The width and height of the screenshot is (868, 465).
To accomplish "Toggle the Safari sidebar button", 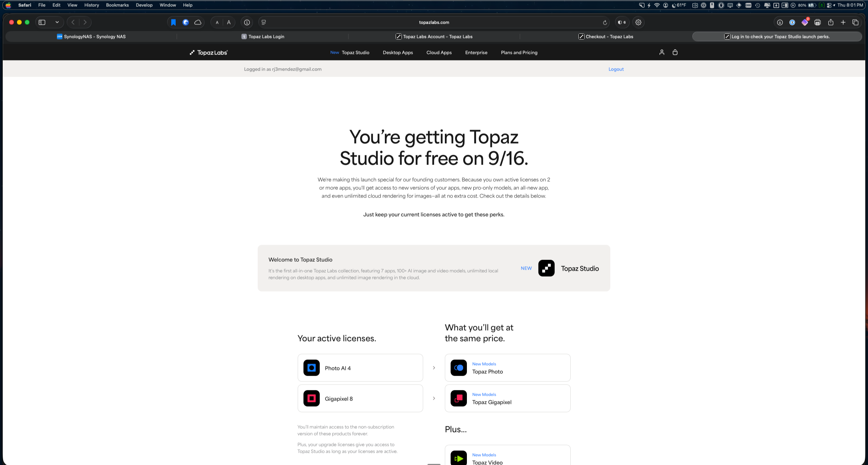I will click(42, 22).
